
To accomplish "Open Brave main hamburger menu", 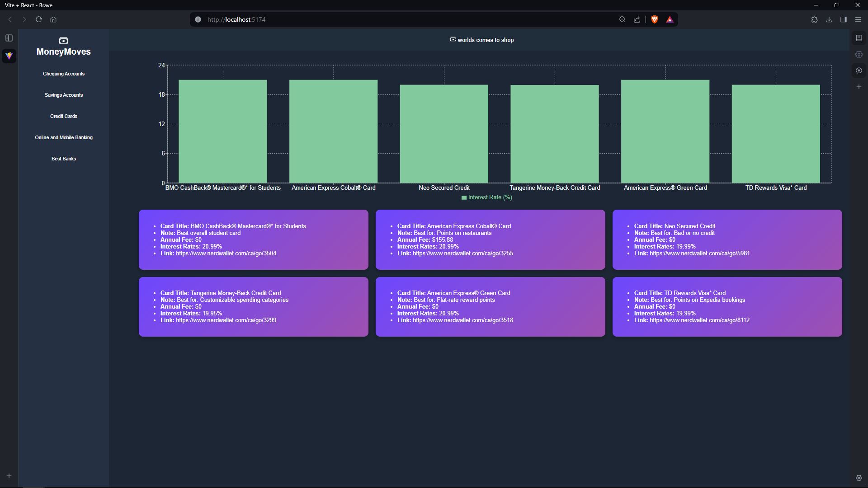I will pos(858,19).
